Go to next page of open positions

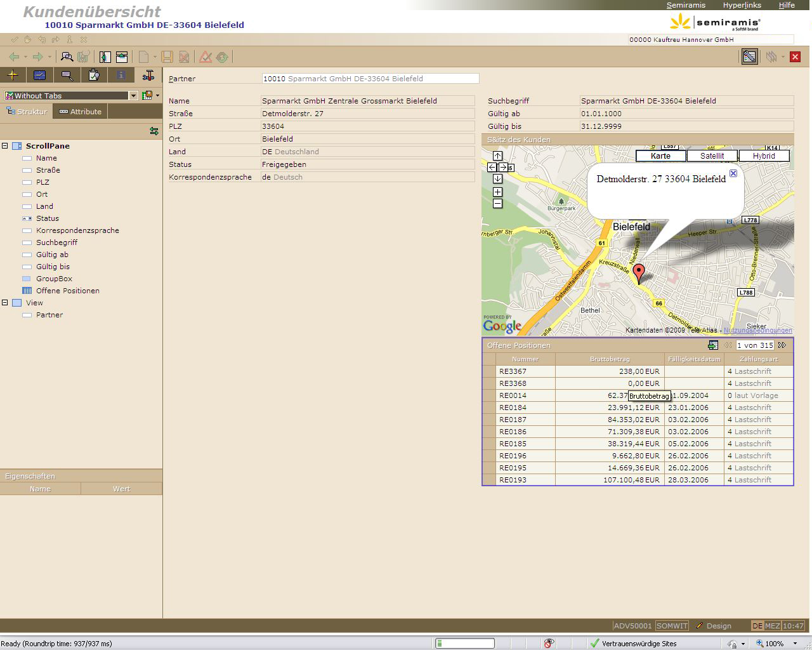782,345
